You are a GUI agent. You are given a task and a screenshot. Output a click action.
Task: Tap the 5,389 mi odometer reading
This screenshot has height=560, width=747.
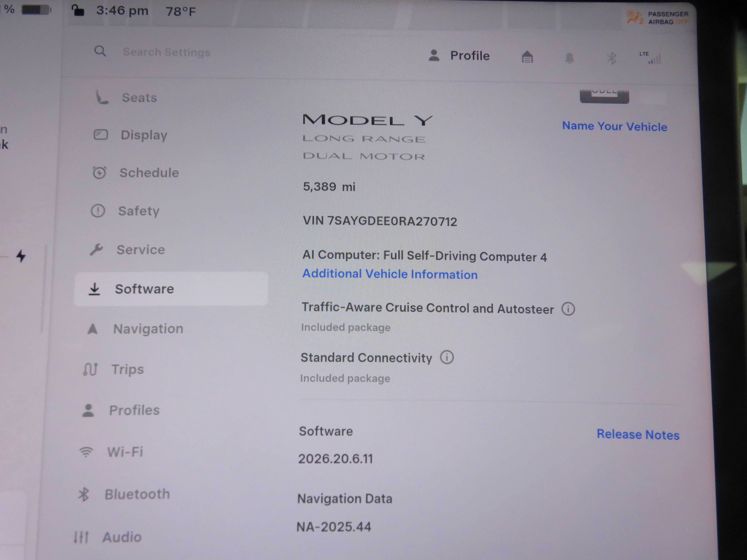click(x=329, y=186)
